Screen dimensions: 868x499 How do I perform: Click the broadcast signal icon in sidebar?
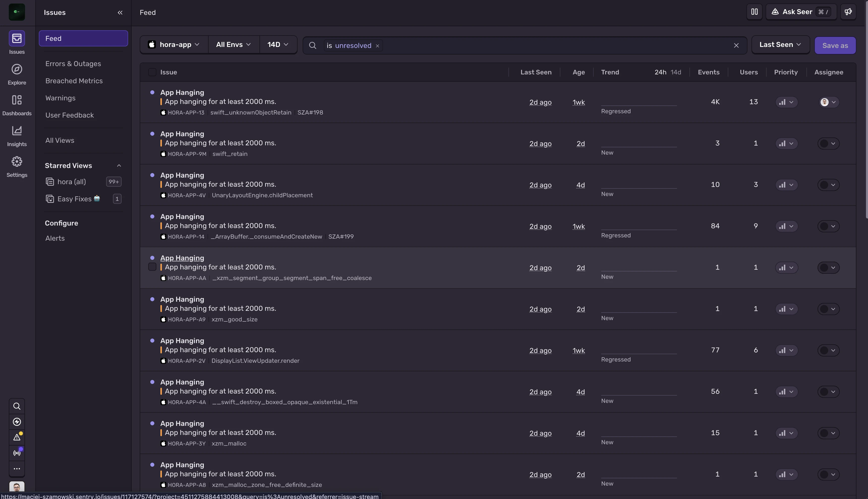click(x=17, y=453)
